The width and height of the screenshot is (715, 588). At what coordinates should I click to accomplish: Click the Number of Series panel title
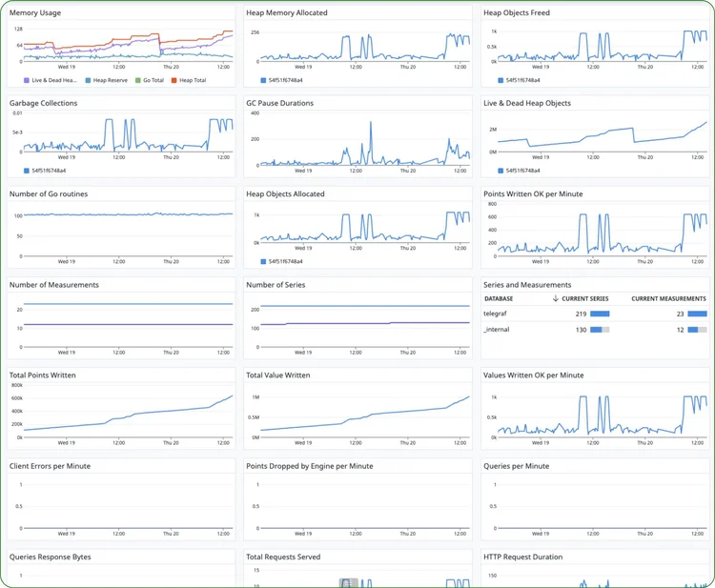point(276,284)
